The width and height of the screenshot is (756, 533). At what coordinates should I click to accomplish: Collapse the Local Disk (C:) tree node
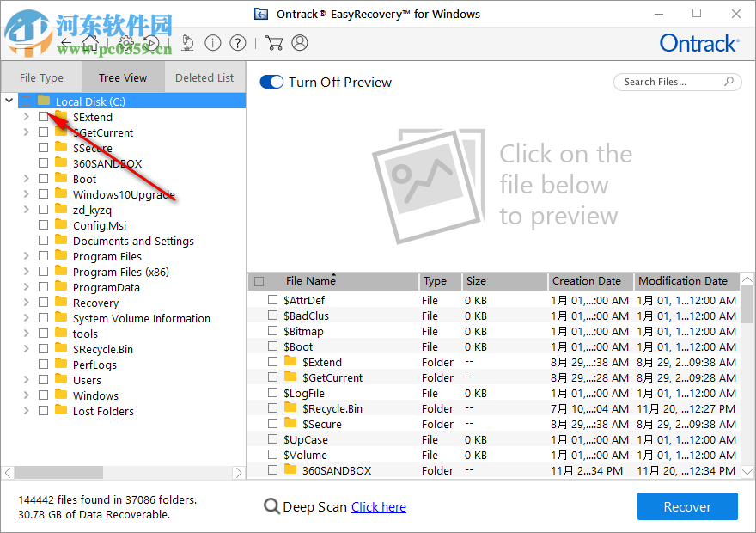tap(9, 101)
